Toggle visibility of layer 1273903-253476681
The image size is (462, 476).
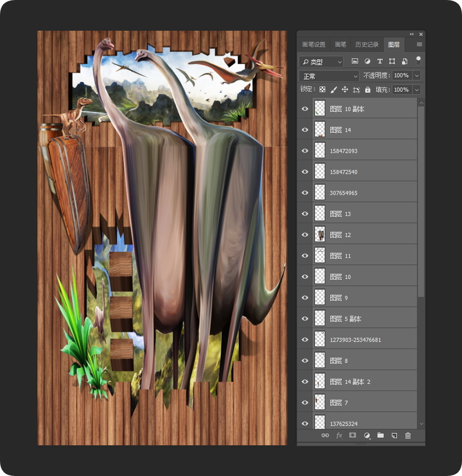coord(305,340)
